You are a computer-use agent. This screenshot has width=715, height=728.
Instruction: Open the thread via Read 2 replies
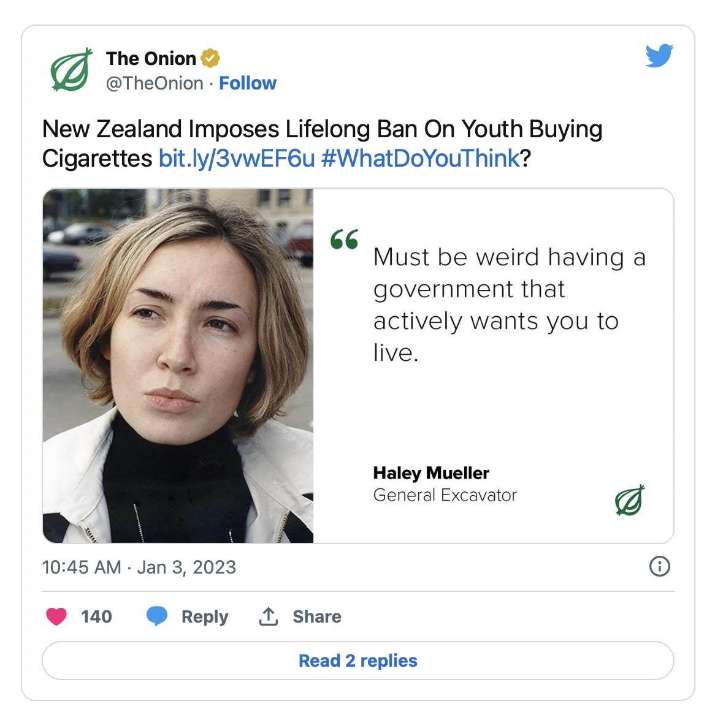tap(357, 661)
